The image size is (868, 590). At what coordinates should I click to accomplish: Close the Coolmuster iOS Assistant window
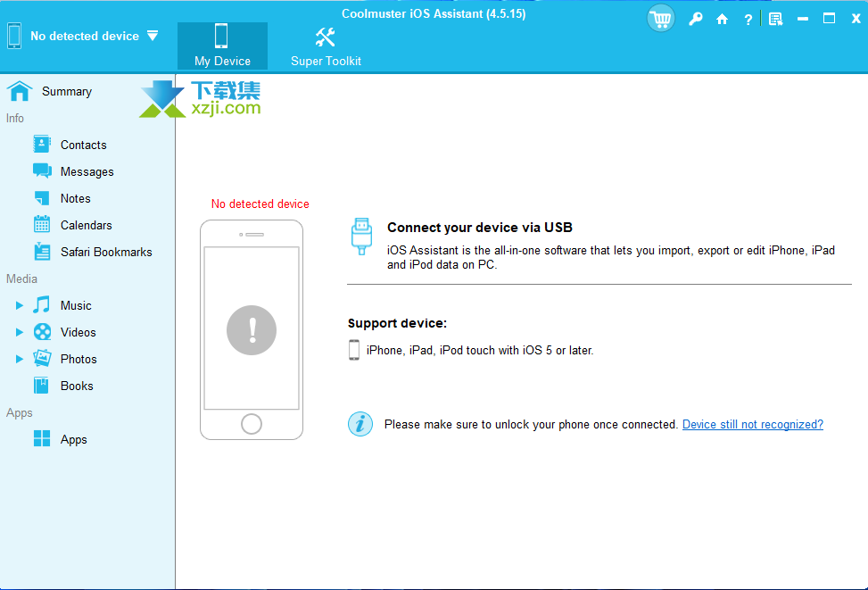click(x=856, y=19)
